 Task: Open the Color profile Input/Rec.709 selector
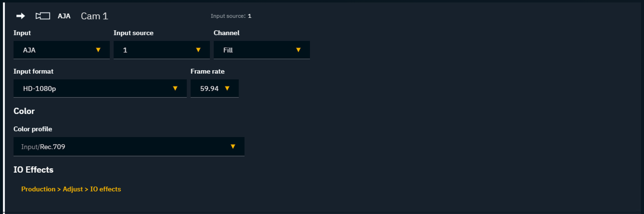coord(129,147)
